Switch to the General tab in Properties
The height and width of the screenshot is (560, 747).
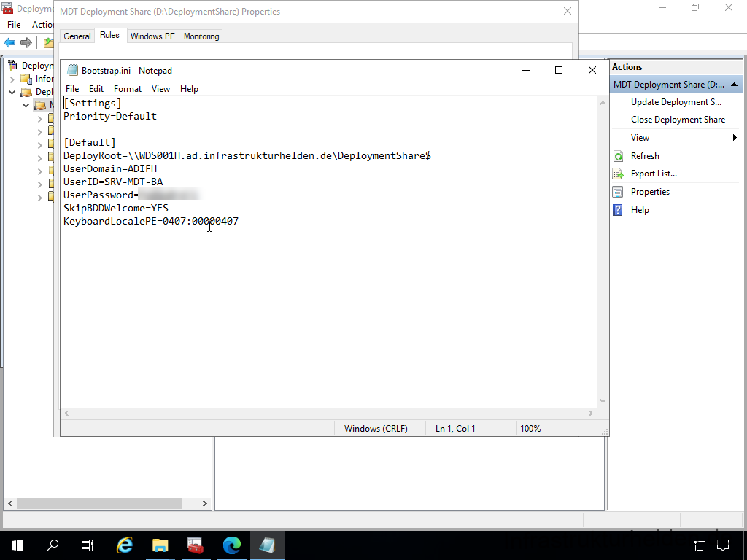coord(77,36)
